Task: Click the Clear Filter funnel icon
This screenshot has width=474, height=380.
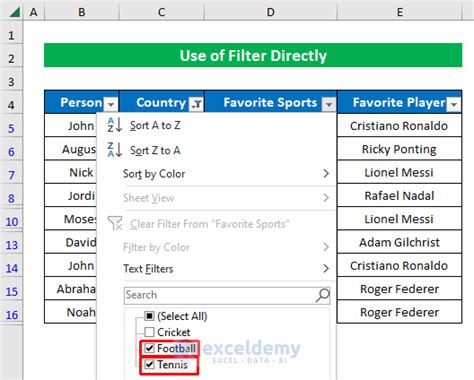Action: (x=115, y=223)
